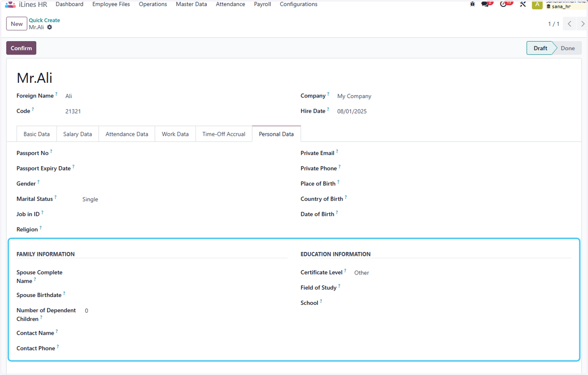Open the Employee Files menu

(111, 4)
